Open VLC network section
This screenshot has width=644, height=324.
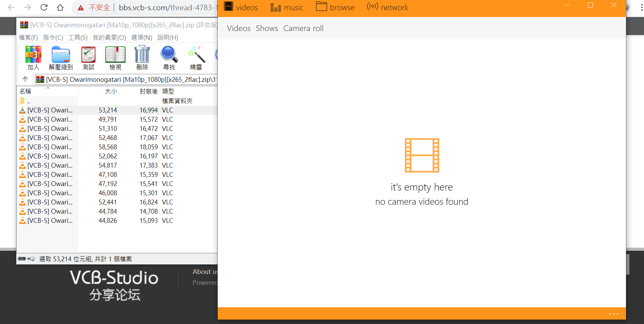(387, 7)
